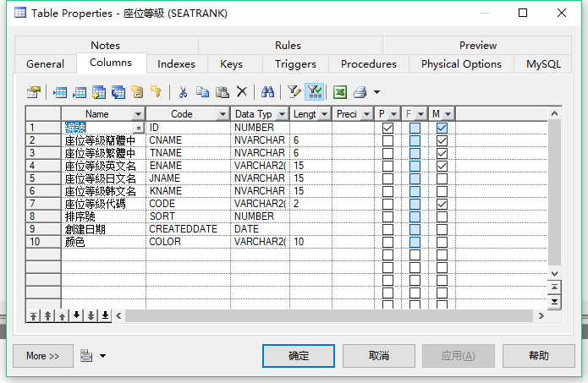588x383 pixels.
Task: Switch to the Indexes tab
Action: (176, 64)
